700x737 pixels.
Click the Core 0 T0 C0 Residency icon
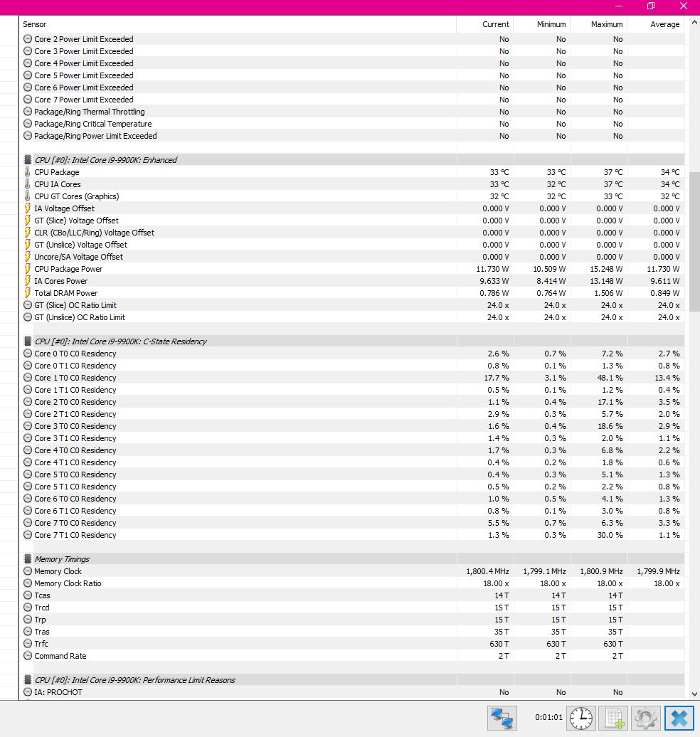click(x=28, y=354)
